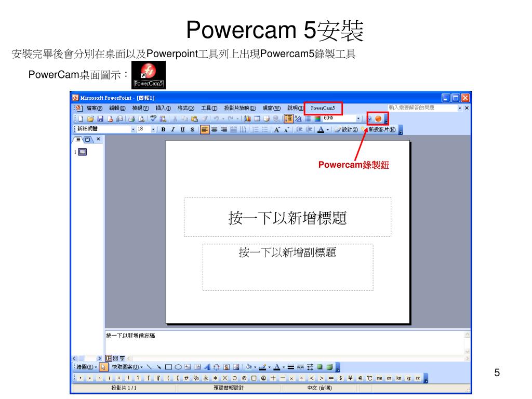Open the line color dropdown arrow

click(x=270, y=367)
